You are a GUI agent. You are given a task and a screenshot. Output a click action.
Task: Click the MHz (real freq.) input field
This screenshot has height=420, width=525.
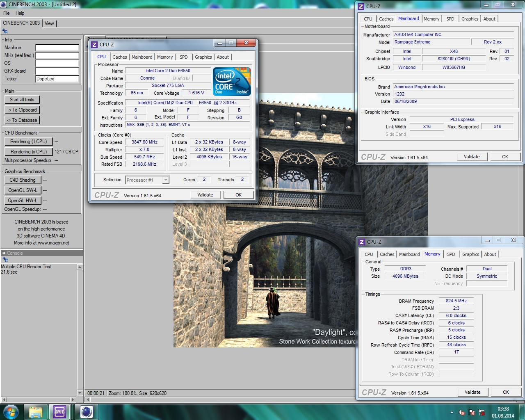coord(57,55)
